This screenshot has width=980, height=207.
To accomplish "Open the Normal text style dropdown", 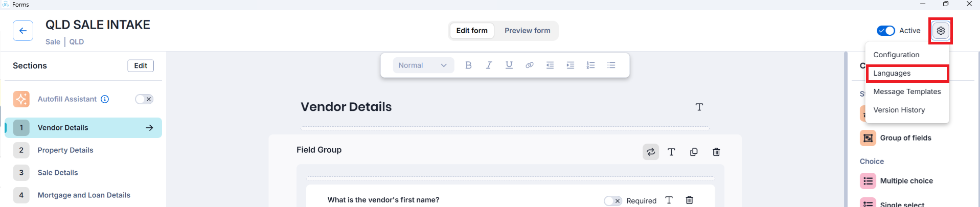I will pos(423,65).
